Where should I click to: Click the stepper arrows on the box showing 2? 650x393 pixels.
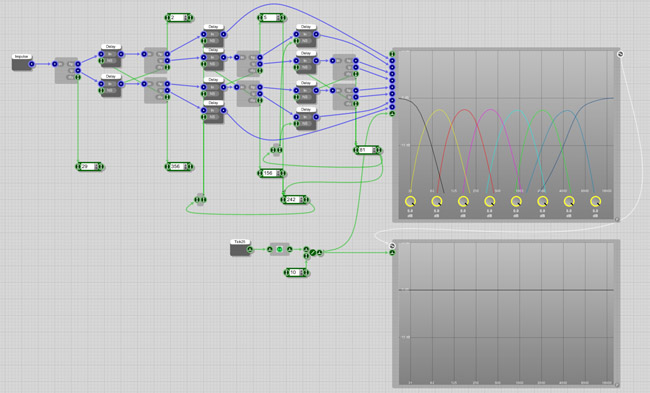pos(186,17)
